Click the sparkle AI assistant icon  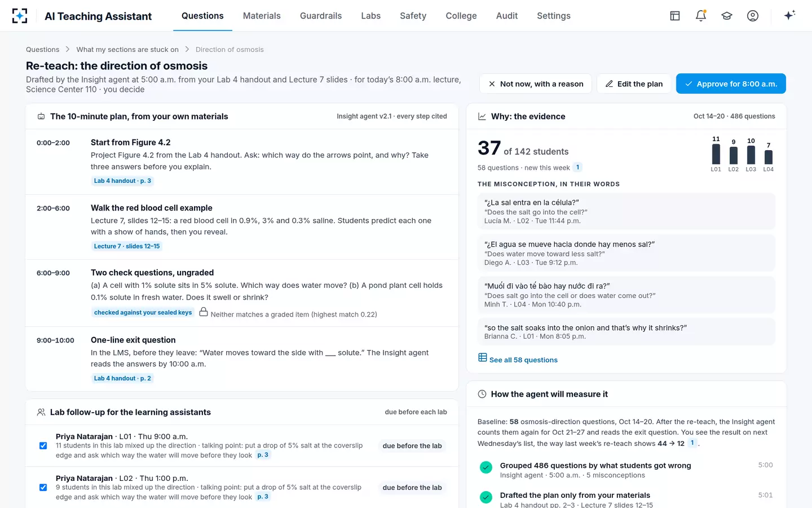point(789,15)
